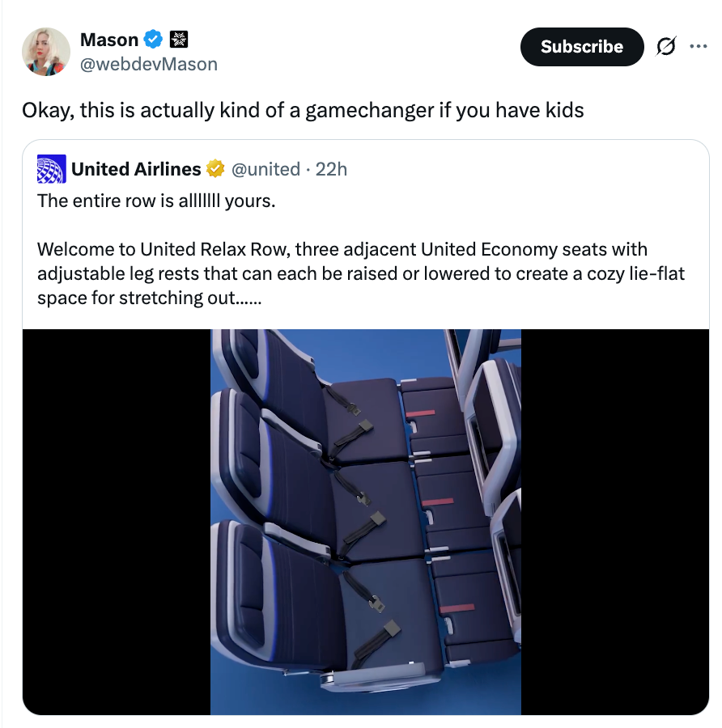Click the black letterbox area left of video

[x=117, y=522]
